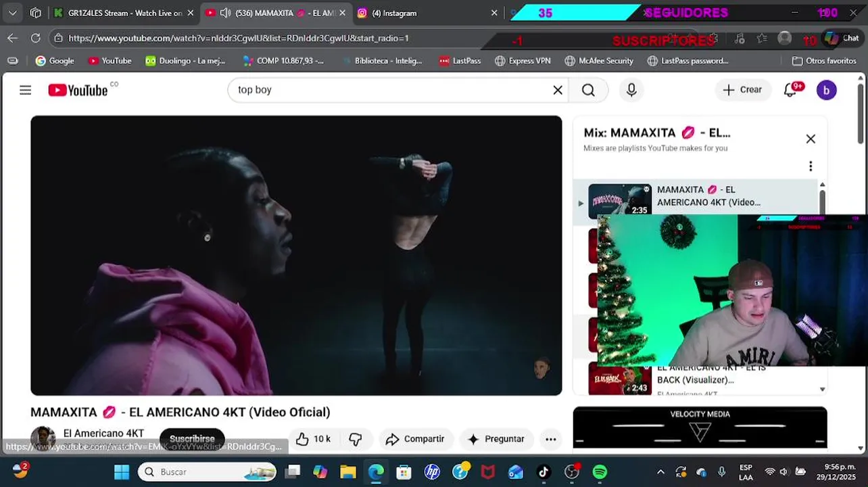Open Task View on the taskbar

pos(292,471)
